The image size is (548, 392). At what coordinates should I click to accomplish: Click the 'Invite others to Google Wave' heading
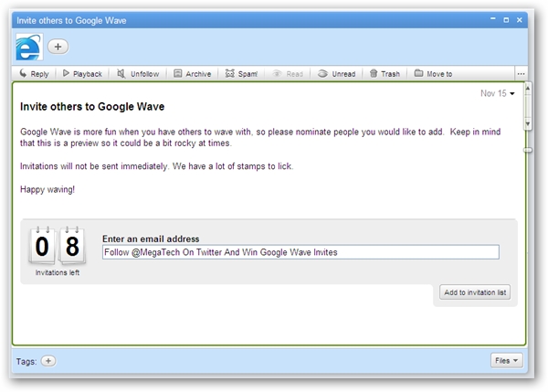[92, 106]
